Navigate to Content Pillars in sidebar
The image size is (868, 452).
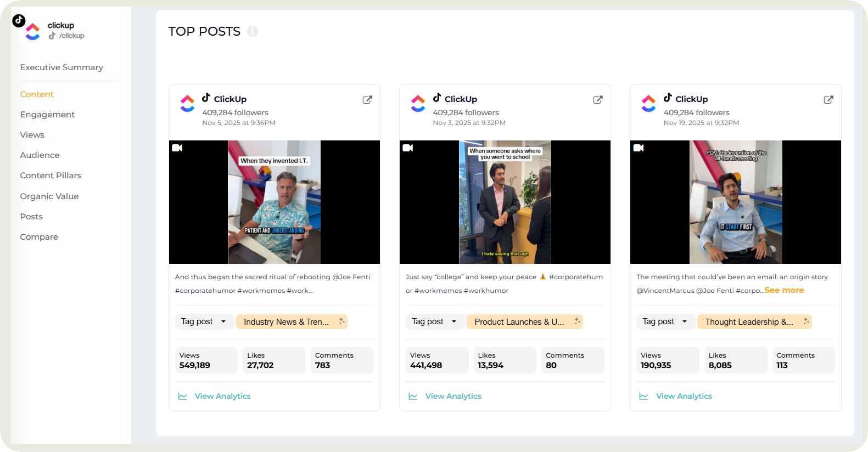pyautogui.click(x=51, y=176)
